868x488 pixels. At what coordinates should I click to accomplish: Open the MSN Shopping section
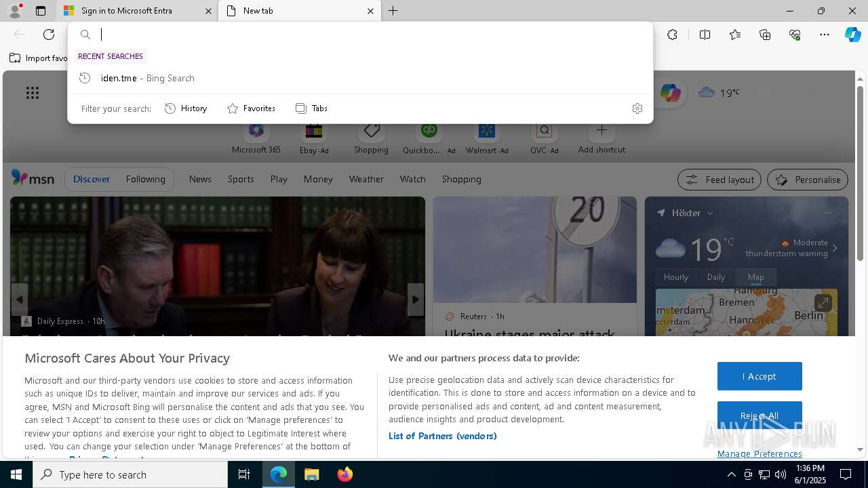coord(461,179)
